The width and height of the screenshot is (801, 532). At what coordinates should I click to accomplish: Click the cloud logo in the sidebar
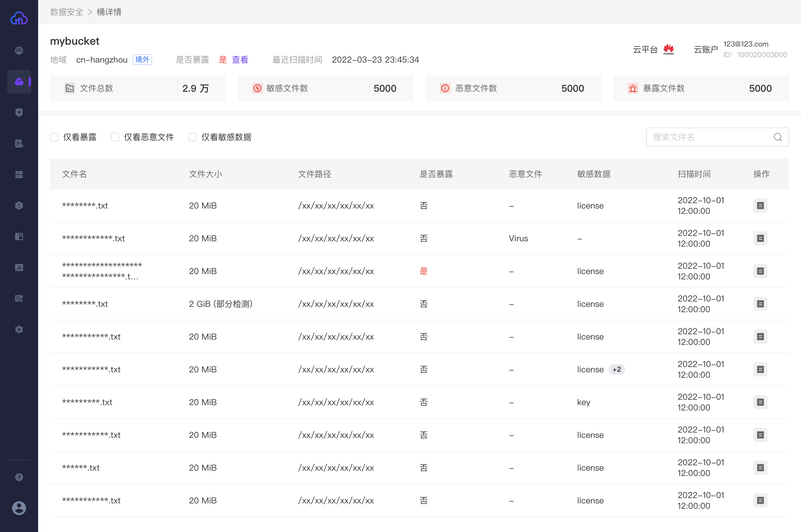pyautogui.click(x=19, y=18)
